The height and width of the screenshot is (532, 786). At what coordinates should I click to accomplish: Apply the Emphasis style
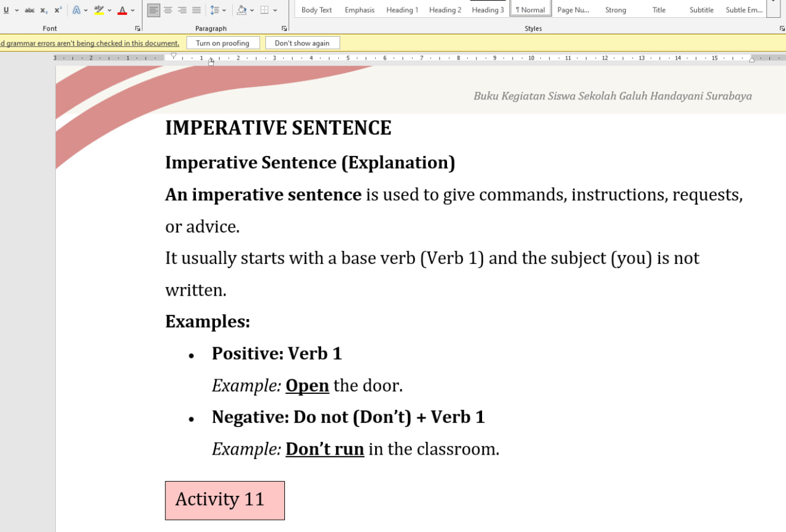360,9
